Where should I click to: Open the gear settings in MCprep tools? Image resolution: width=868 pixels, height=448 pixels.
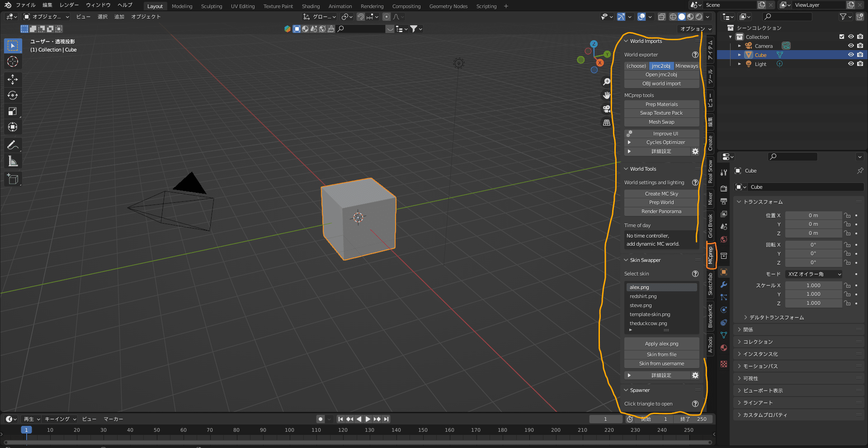[x=695, y=152]
